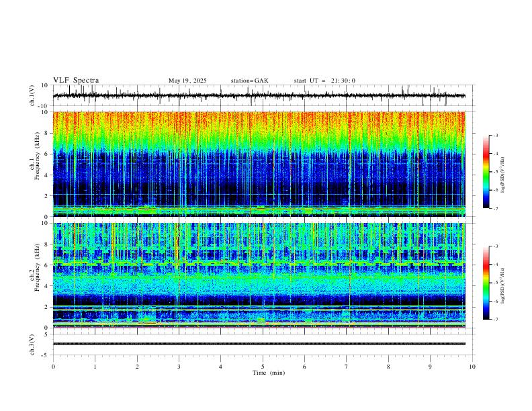Click the "-5" tick on ch.3(V) axis
Image resolution: width=532 pixels, height=411 pixels.
coord(46,355)
